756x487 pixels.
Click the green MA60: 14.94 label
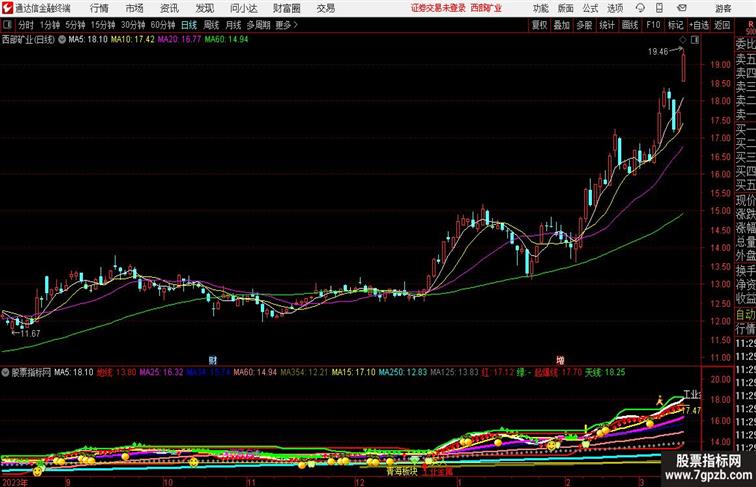pos(226,40)
